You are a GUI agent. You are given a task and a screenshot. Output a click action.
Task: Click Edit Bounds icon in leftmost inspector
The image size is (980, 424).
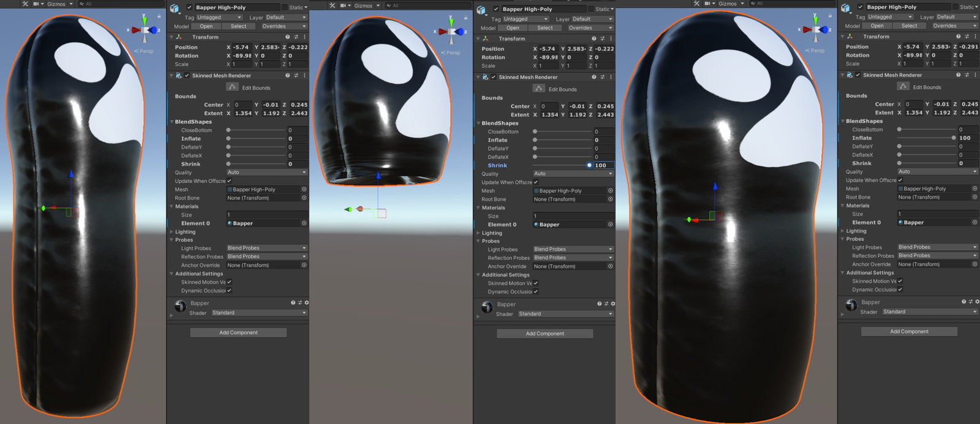point(232,87)
